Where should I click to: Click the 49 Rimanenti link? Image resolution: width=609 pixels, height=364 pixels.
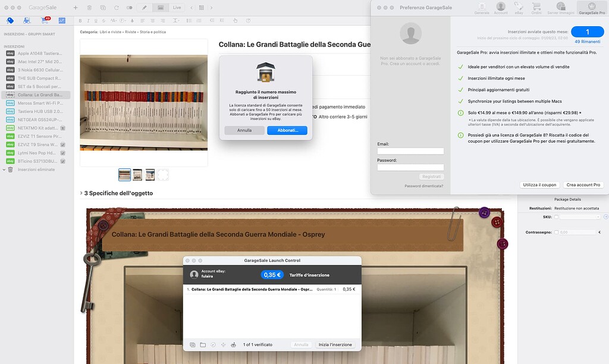587,42
